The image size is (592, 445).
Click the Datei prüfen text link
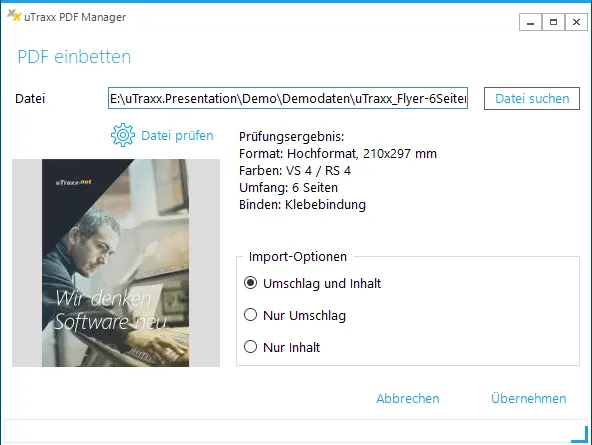tap(177, 136)
